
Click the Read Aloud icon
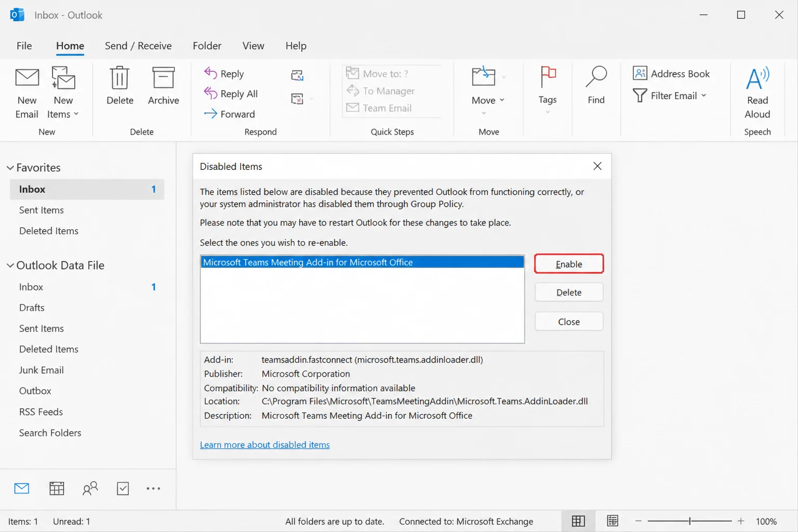click(757, 78)
